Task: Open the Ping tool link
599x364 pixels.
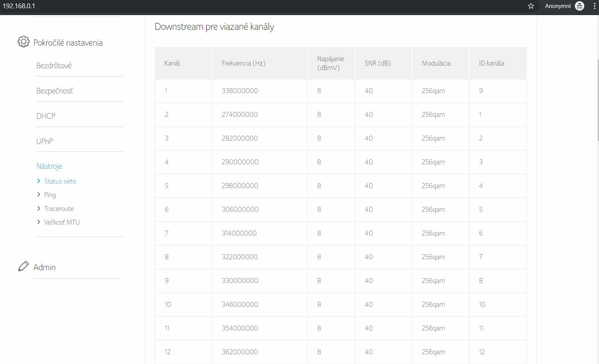Action: [x=50, y=195]
